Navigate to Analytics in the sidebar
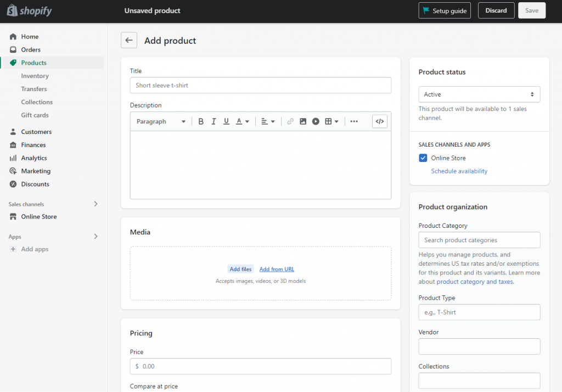Image resolution: width=562 pixels, height=392 pixels. click(x=34, y=158)
